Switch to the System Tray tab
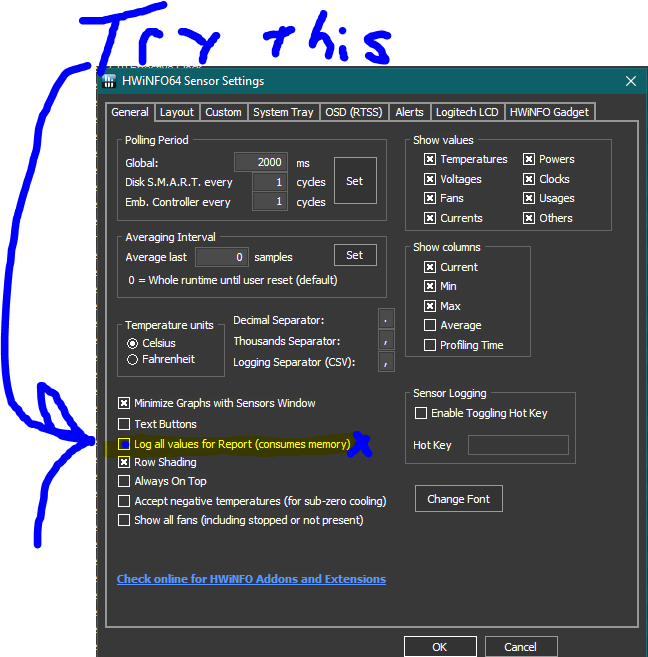 click(283, 112)
